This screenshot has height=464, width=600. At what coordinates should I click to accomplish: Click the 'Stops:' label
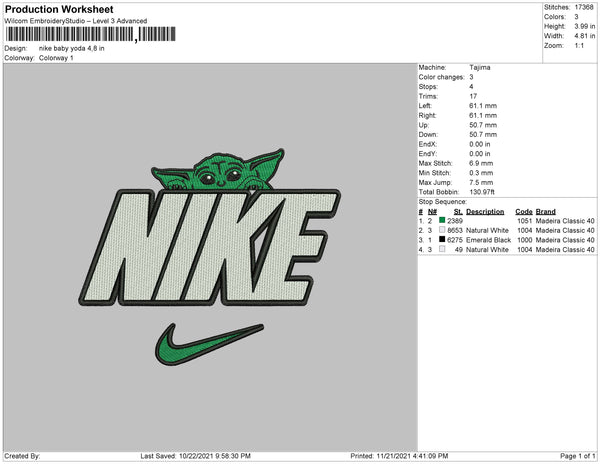click(x=428, y=86)
